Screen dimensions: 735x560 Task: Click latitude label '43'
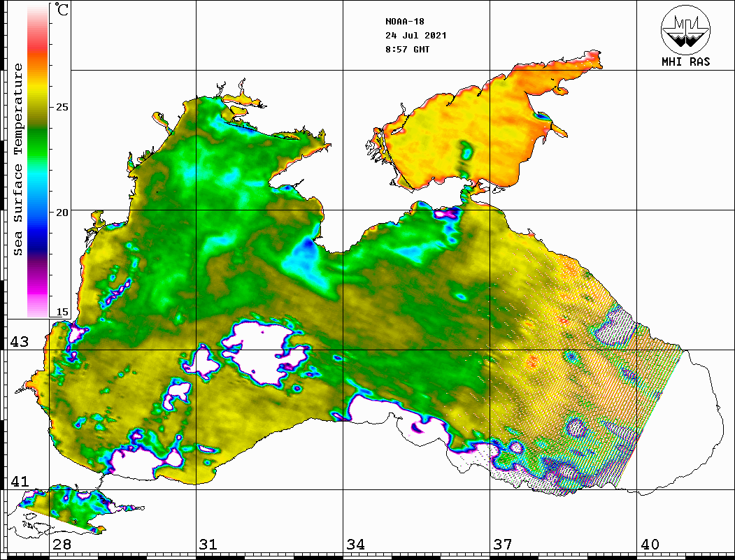click(19, 342)
